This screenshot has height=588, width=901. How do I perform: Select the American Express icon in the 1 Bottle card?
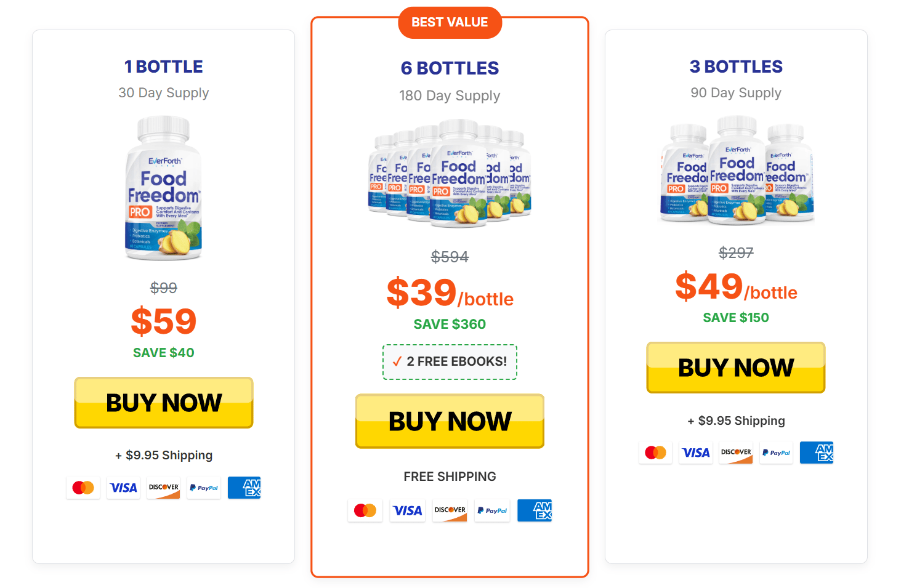pyautogui.click(x=244, y=487)
